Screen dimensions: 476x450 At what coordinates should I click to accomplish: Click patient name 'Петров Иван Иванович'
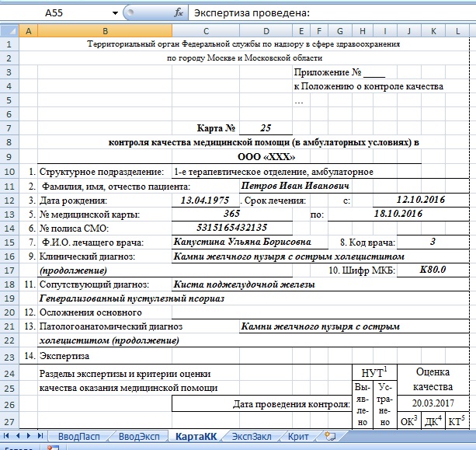tap(295, 186)
